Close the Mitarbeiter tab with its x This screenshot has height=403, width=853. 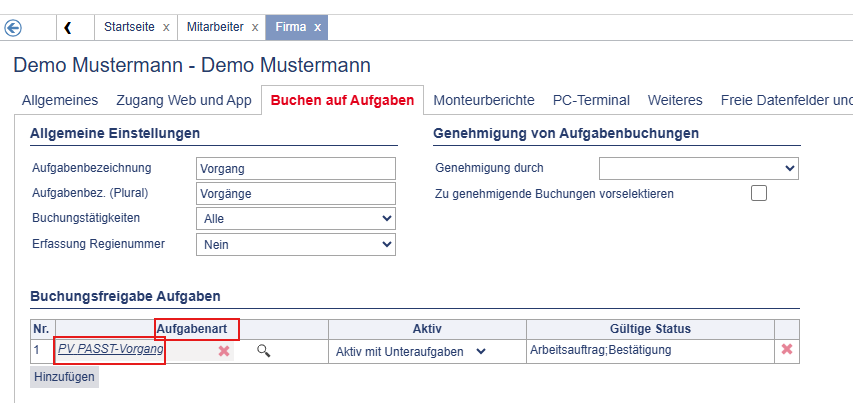255,27
